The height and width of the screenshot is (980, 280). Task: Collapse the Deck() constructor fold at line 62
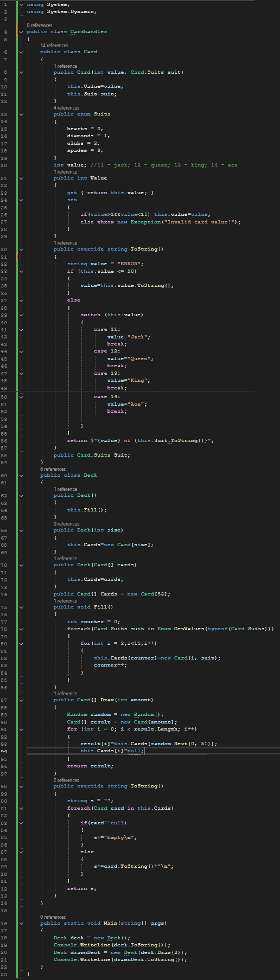click(21, 496)
